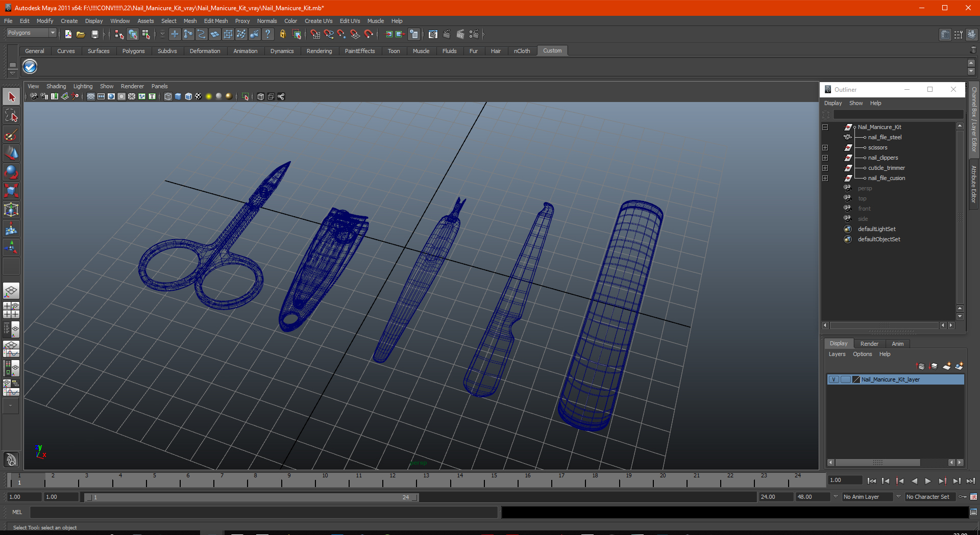Open the Render layer tab
Viewport: 980px width, 535px height.
click(869, 344)
